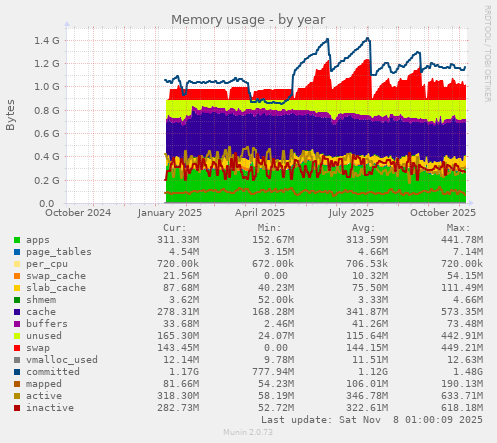Click the 'July 2025' x-axis label
Viewport: 497px width, 443px height.
pos(351,213)
